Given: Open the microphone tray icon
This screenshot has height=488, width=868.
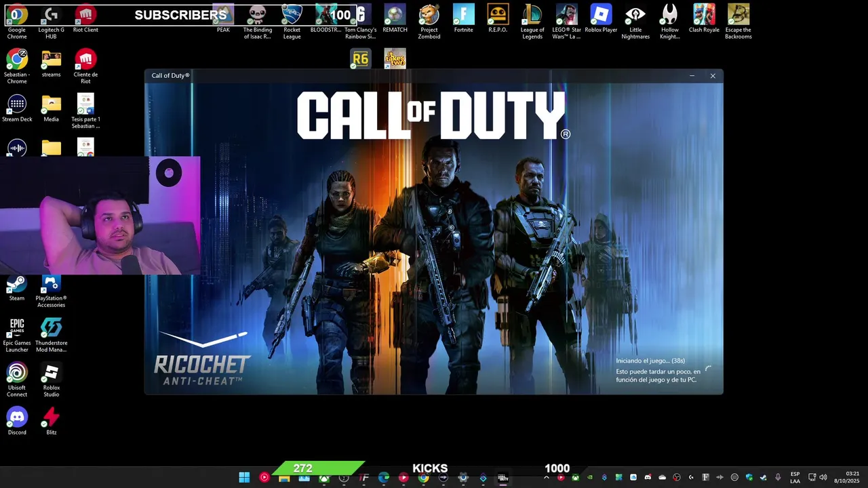Looking at the screenshot, I should [778, 477].
